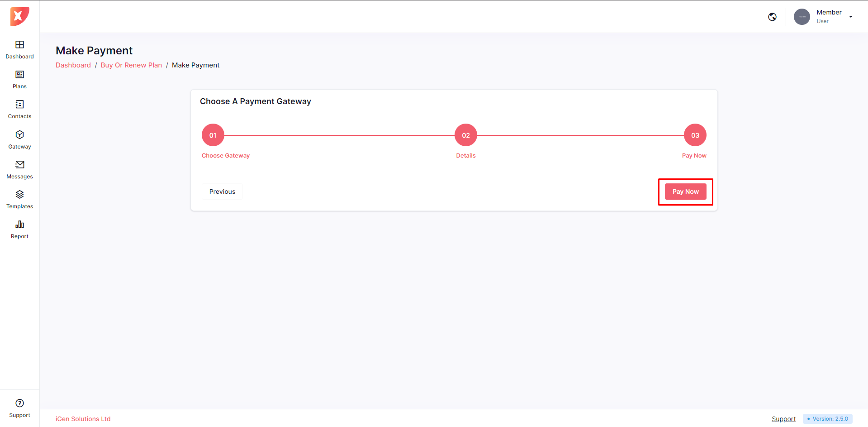Select the Gateway sidebar icon
This screenshot has height=427, width=868.
[19, 135]
